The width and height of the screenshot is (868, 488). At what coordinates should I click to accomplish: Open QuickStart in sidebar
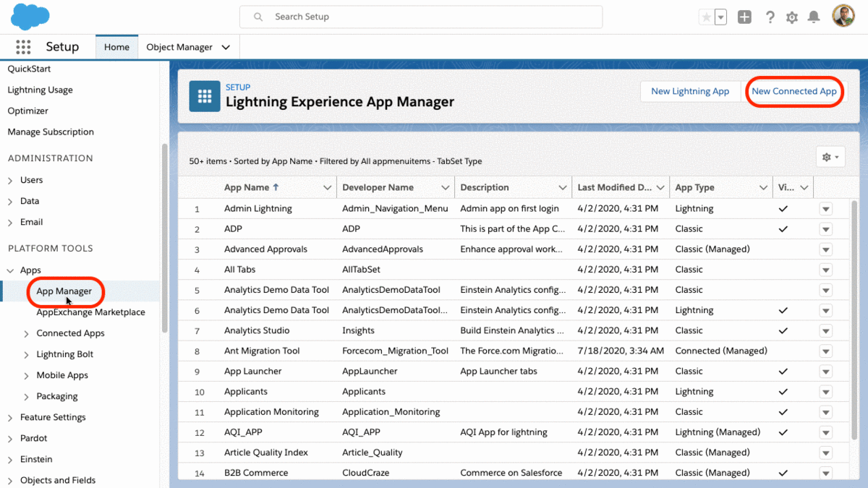(29, 69)
